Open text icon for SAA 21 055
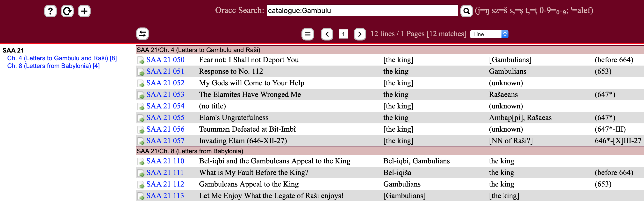Image resolution: width=644 pixels, height=201 pixels. click(x=141, y=118)
